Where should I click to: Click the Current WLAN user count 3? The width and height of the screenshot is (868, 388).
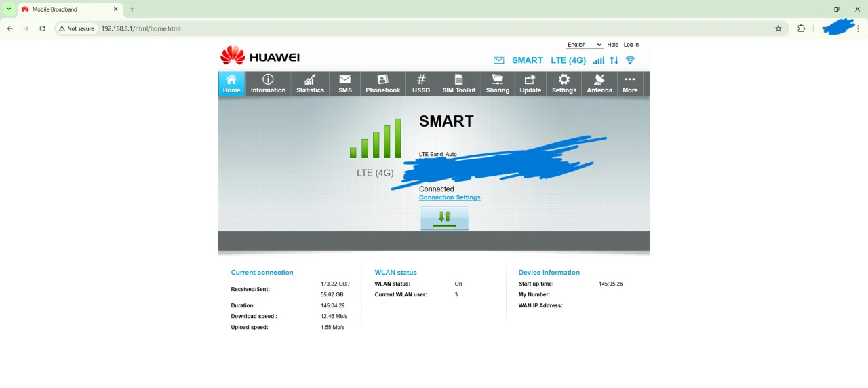456,294
